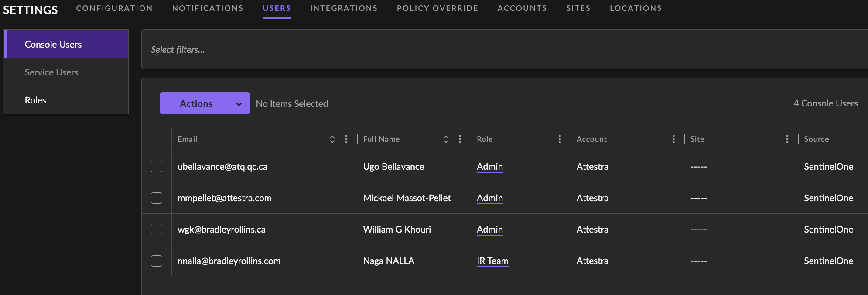Click Admin role link for Ugo Bellavance
The height and width of the screenshot is (295, 868).
(x=489, y=167)
